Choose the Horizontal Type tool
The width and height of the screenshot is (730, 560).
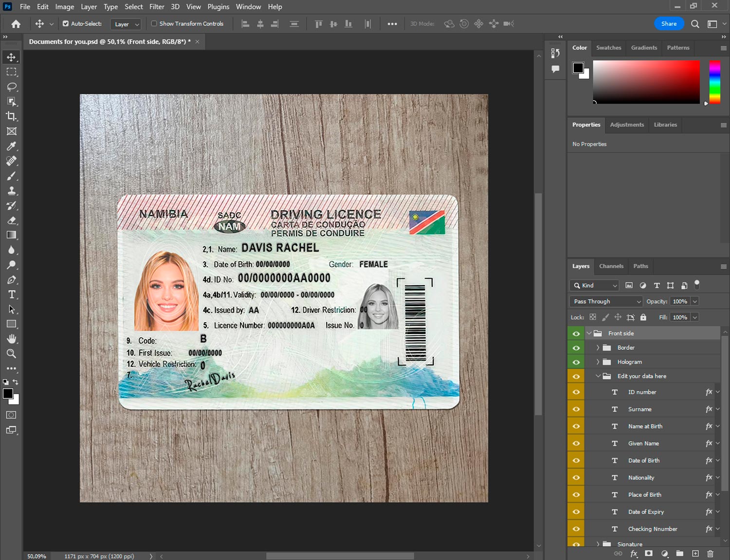(x=12, y=294)
